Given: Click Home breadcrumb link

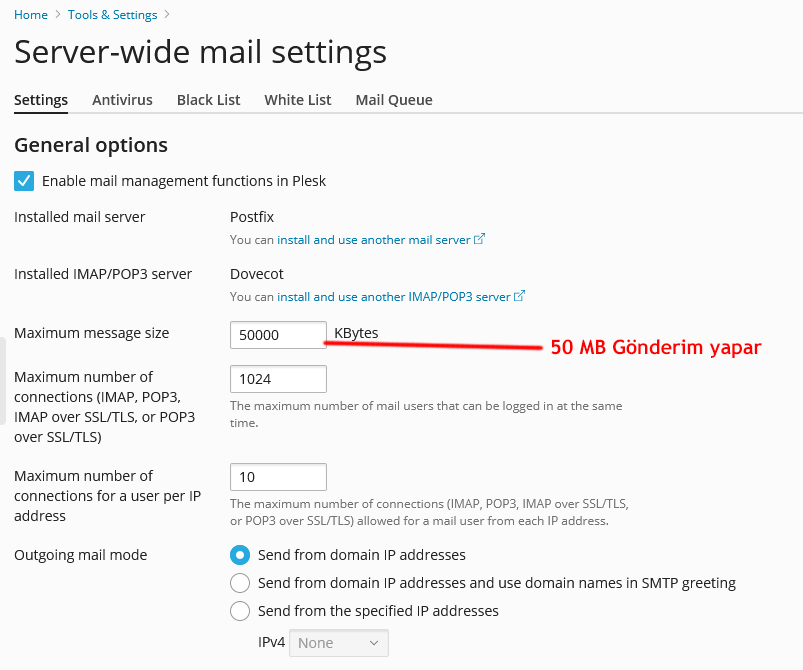Looking at the screenshot, I should [31, 15].
